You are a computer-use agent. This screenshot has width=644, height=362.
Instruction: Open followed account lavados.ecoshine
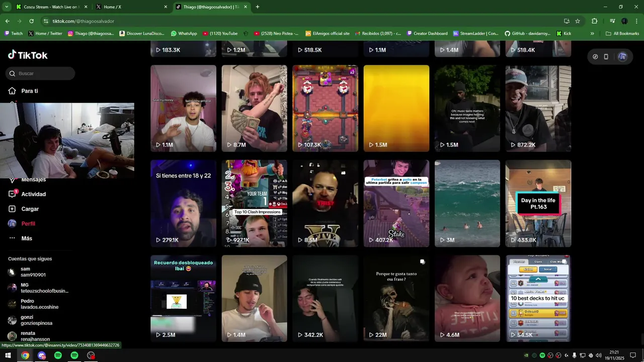click(x=33, y=304)
